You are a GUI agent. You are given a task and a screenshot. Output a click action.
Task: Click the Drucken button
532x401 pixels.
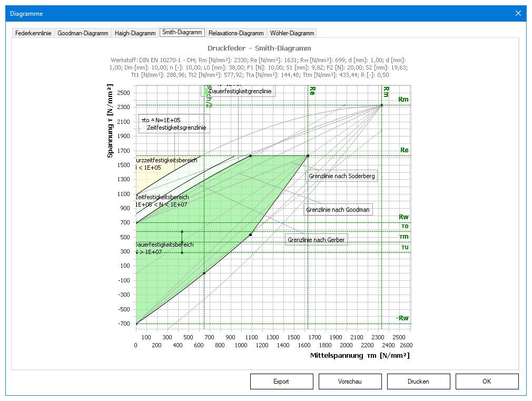[418, 382]
